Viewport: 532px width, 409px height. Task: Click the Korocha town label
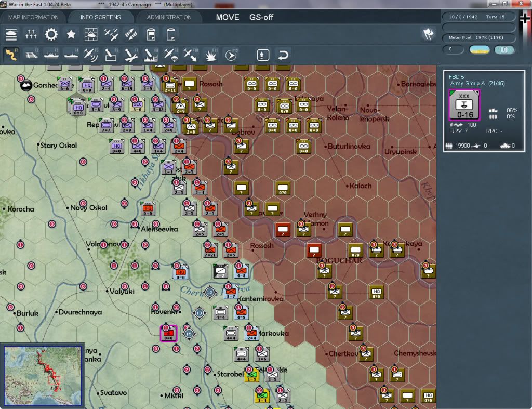[x=21, y=209]
